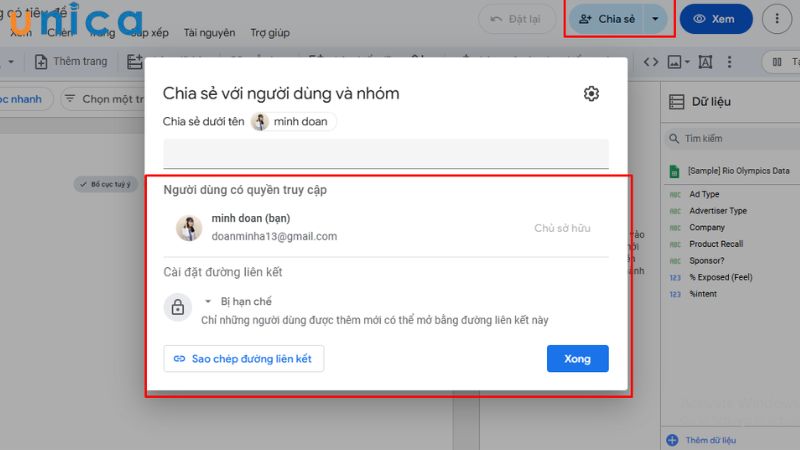The height and width of the screenshot is (450, 800).
Task: Open the image icon dropdown arrow
Action: [687, 62]
